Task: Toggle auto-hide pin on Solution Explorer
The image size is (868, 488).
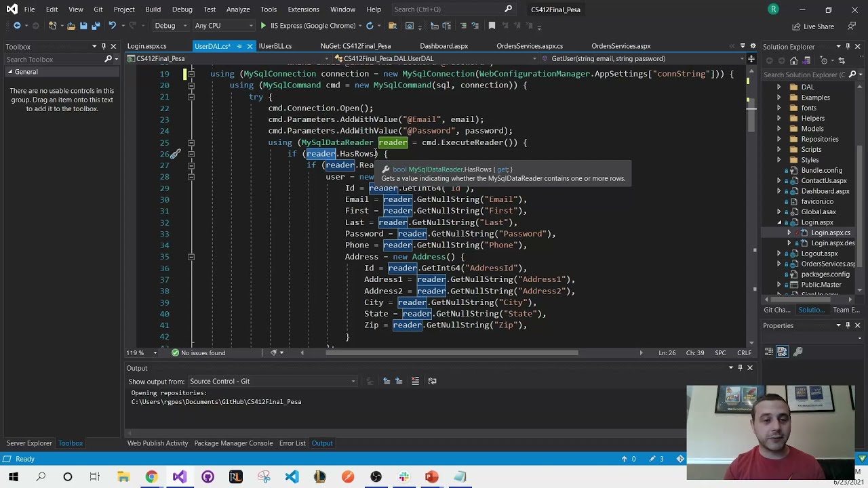Action: tap(848, 47)
